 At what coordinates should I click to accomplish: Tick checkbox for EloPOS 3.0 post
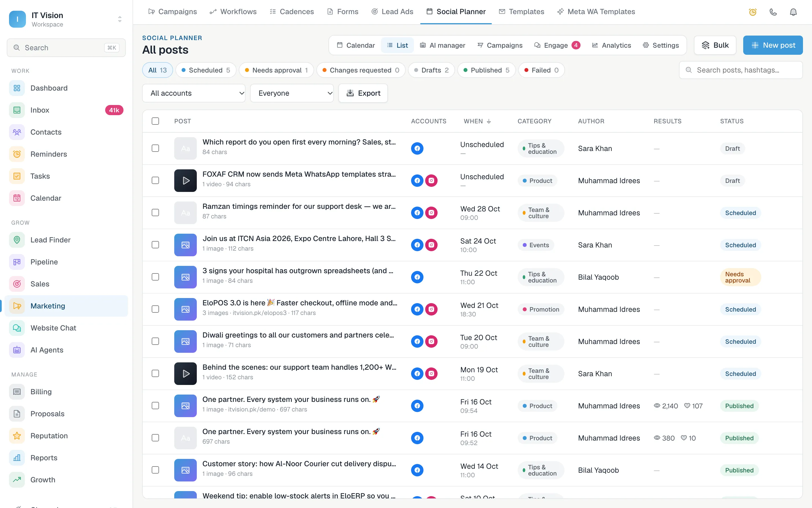click(x=155, y=309)
